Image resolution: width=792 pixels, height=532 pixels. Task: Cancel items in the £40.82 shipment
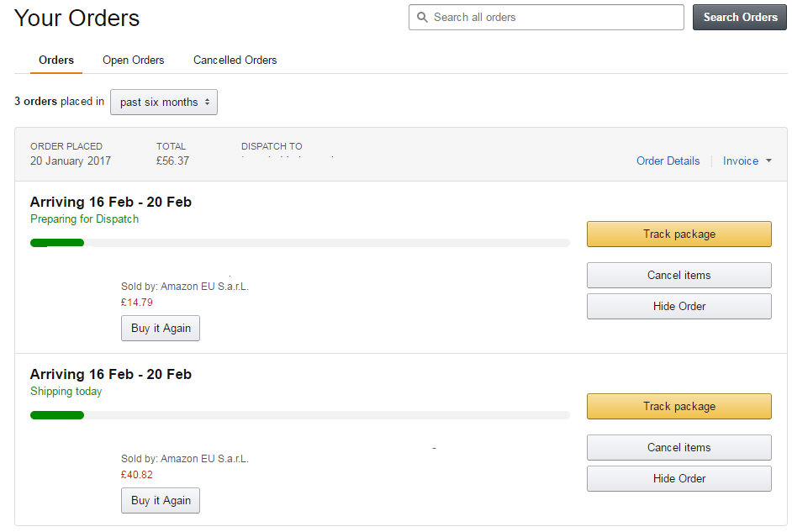(678, 447)
